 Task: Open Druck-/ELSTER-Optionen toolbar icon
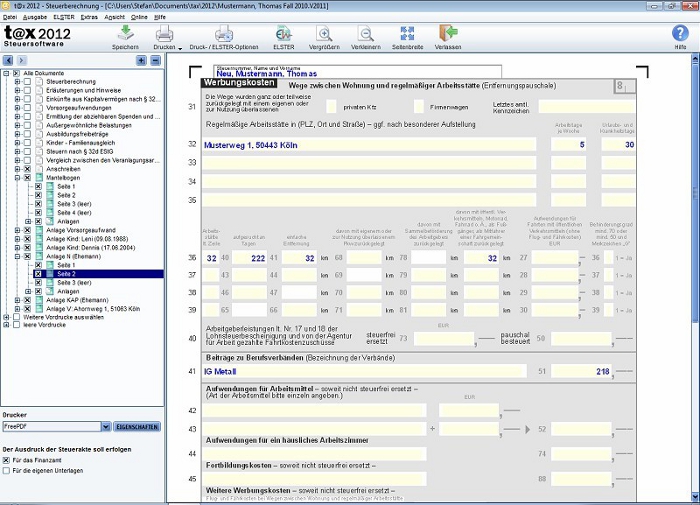coord(224,33)
